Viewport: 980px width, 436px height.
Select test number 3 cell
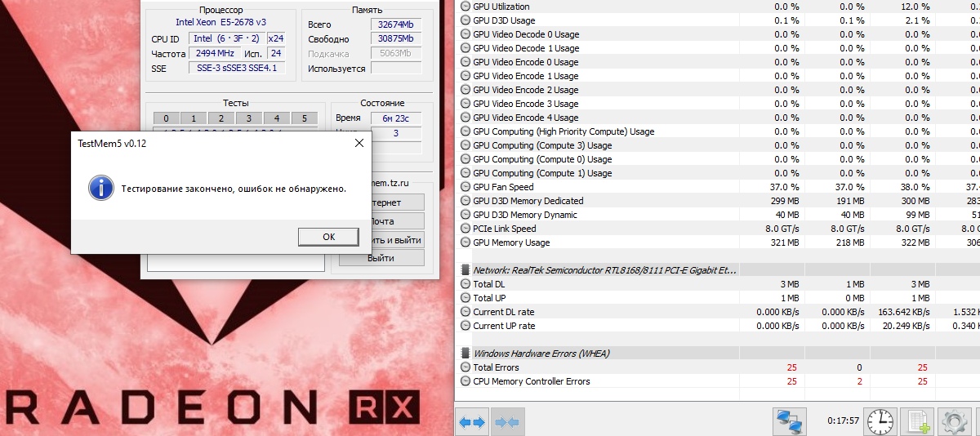pyautogui.click(x=249, y=118)
